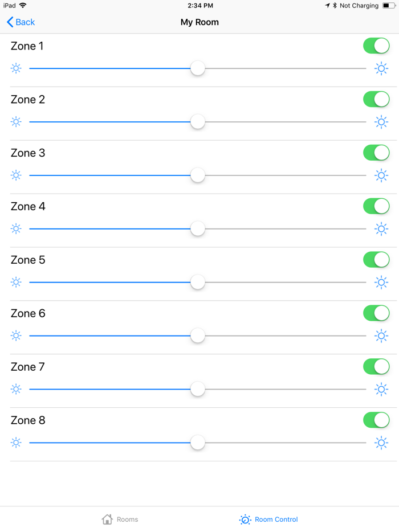The width and height of the screenshot is (399, 532).
Task: Switch off Zone 6 lights
Action: coord(376,313)
